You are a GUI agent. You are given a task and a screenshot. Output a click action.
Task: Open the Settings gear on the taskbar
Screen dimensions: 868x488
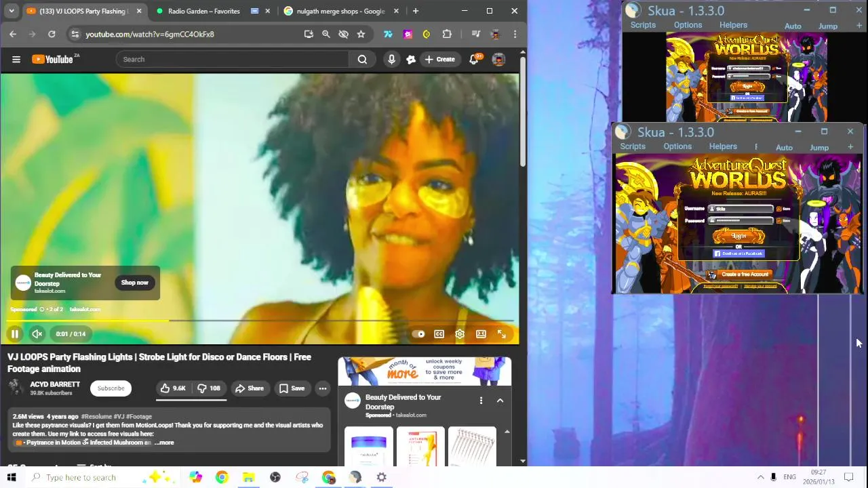(x=382, y=477)
